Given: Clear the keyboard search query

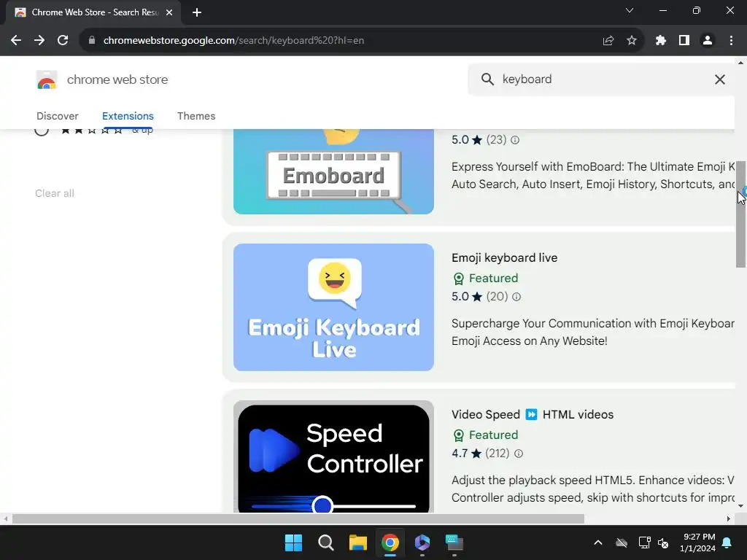Looking at the screenshot, I should tap(720, 79).
